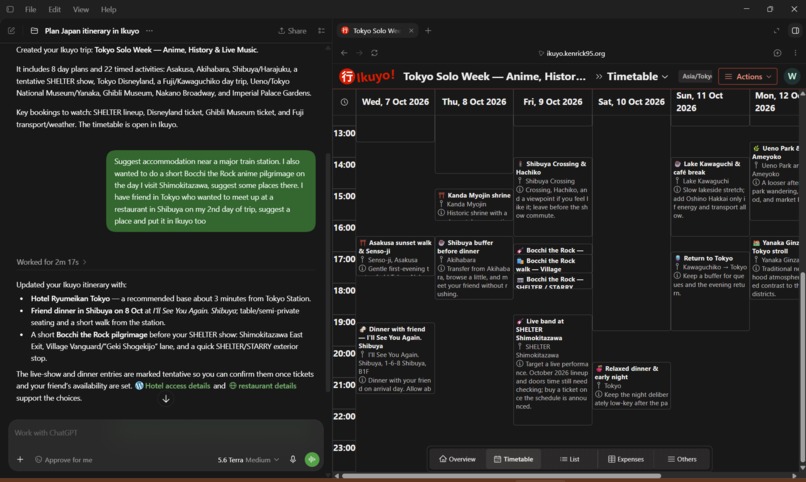Open the Help menu
This screenshot has height=482, width=806.
coord(108,9)
